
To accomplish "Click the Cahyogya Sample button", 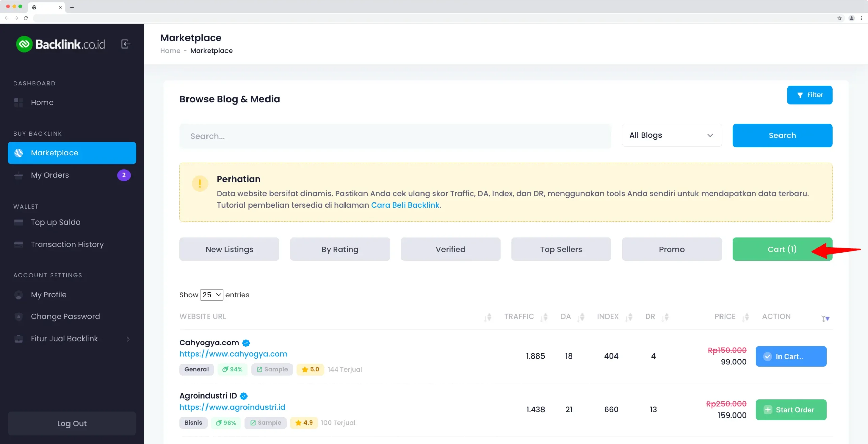I will pos(272,370).
